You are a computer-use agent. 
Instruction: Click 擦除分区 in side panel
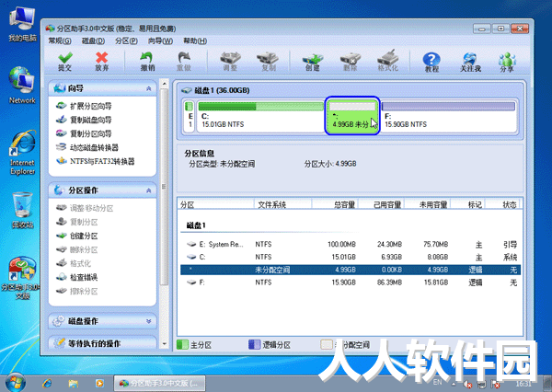pos(76,291)
